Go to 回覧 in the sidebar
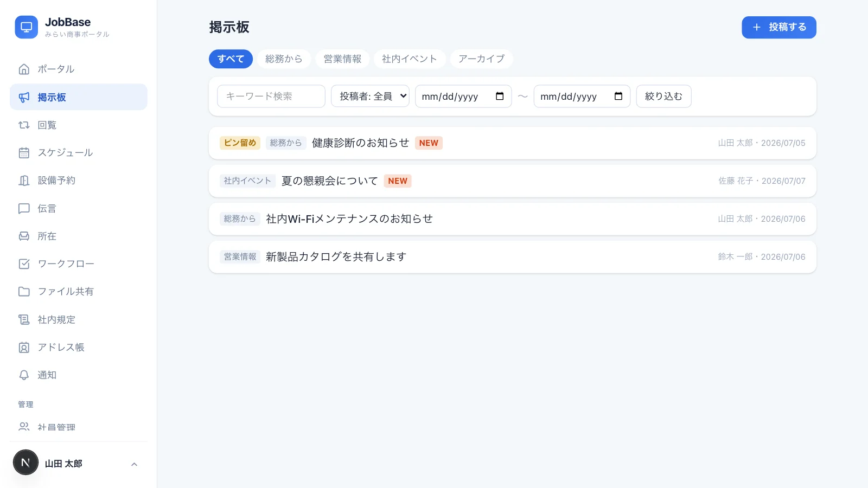868x488 pixels. [79, 125]
